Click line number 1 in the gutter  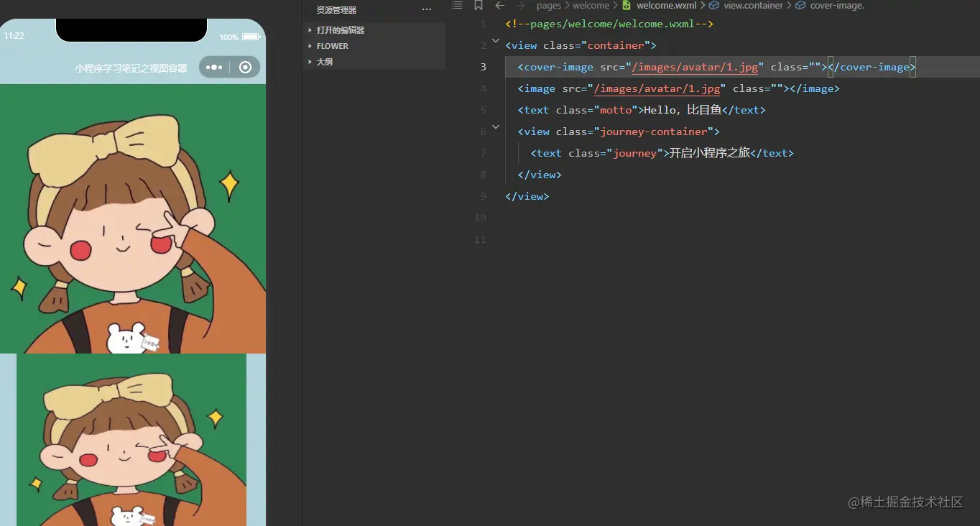click(484, 24)
